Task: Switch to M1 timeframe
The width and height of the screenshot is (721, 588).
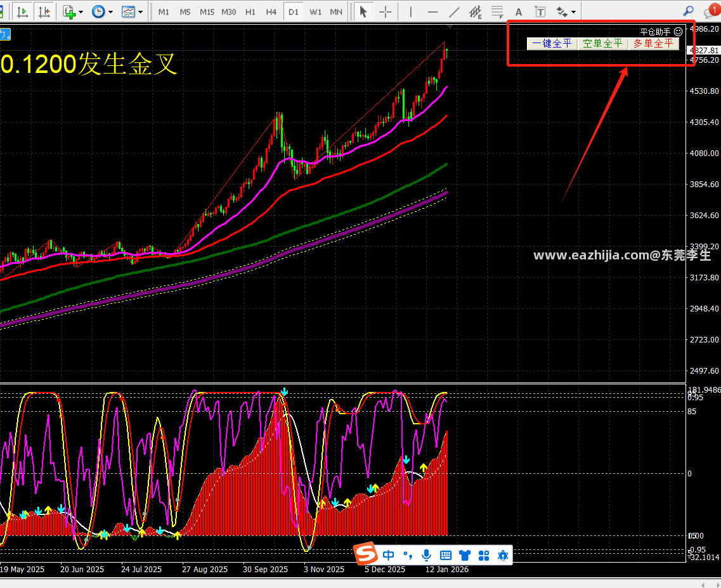Action: pos(164,12)
